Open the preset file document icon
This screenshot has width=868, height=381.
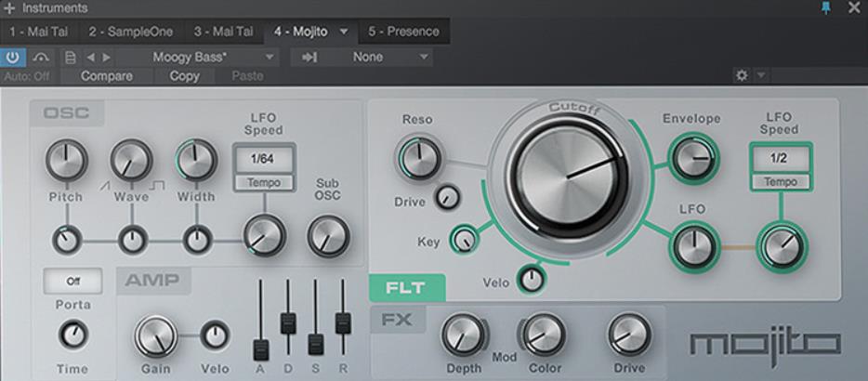[x=71, y=57]
